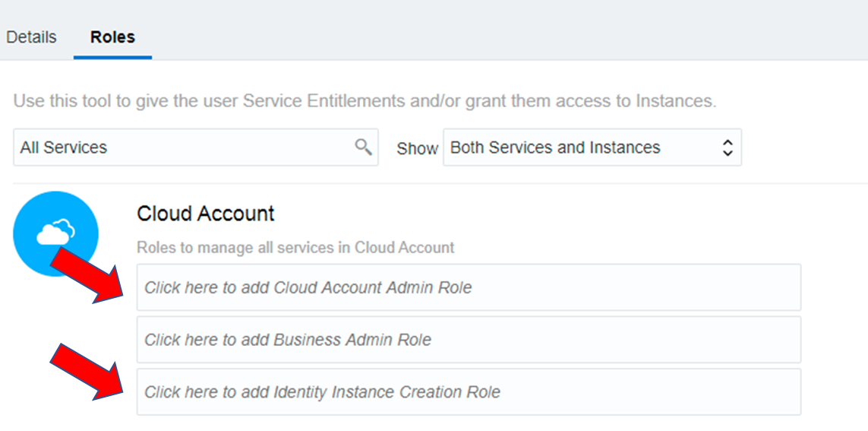The height and width of the screenshot is (431, 868).
Task: Click the Show label beside the dropdown
Action: 417,149
